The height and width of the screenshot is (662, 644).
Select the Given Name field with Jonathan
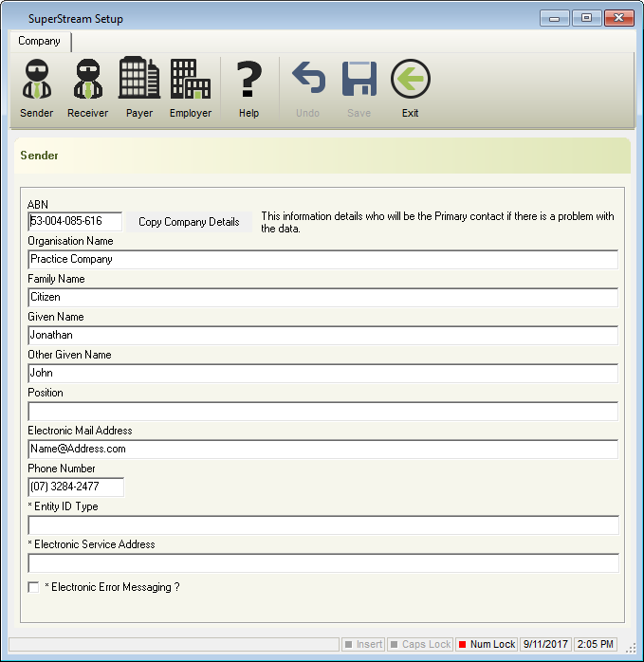[323, 335]
